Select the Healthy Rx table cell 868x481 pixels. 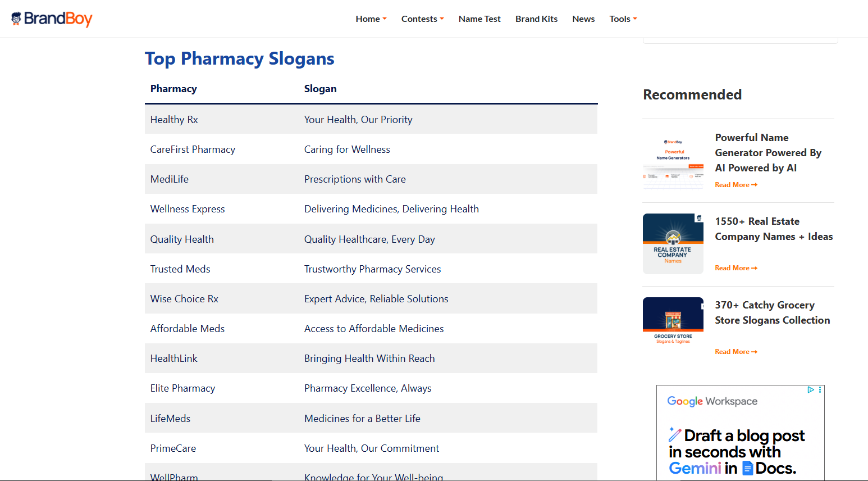tap(174, 120)
